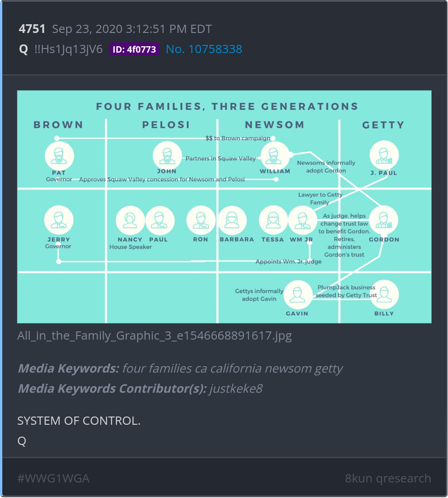Click the Nancy Pelosi avatar icon
This screenshot has height=498, width=448.
click(x=130, y=220)
